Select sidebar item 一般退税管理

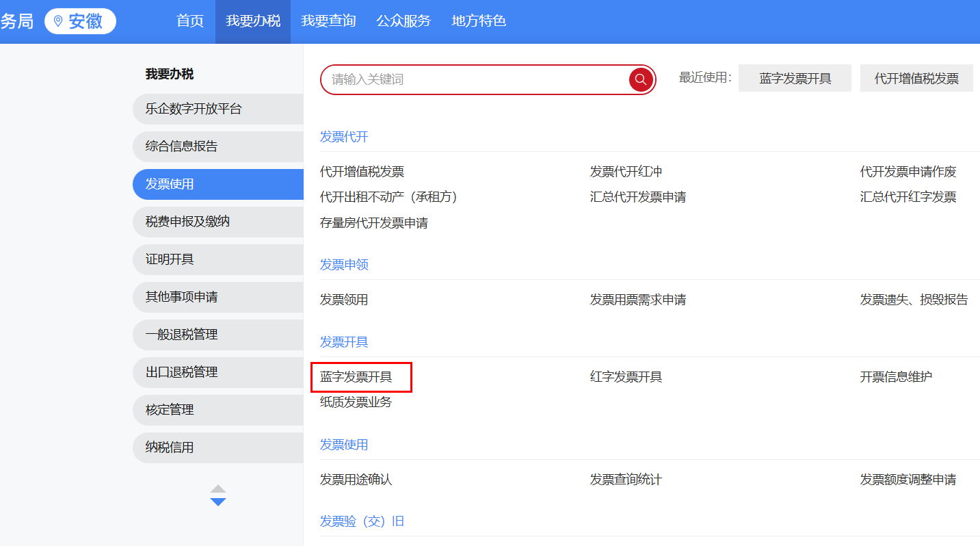tap(218, 335)
